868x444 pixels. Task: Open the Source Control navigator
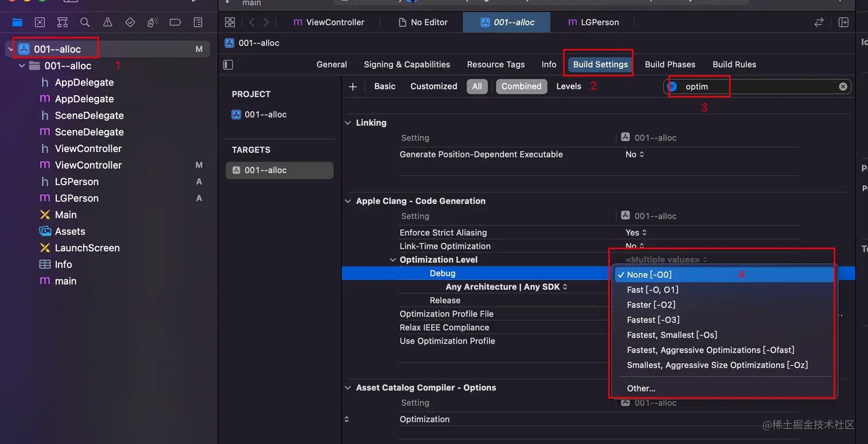(x=40, y=22)
